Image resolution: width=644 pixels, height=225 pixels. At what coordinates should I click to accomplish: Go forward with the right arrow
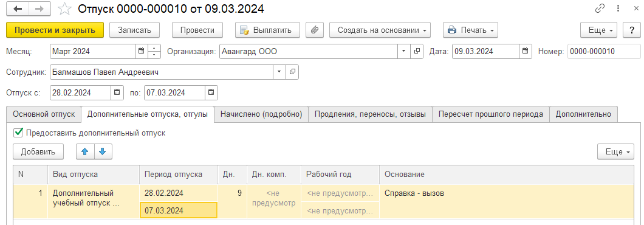[40, 9]
